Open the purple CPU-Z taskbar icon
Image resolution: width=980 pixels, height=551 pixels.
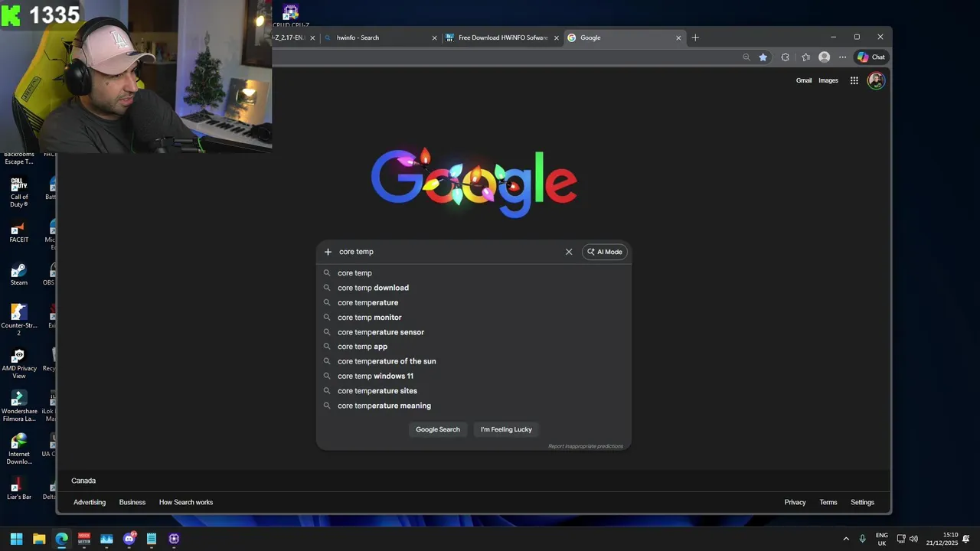point(174,539)
